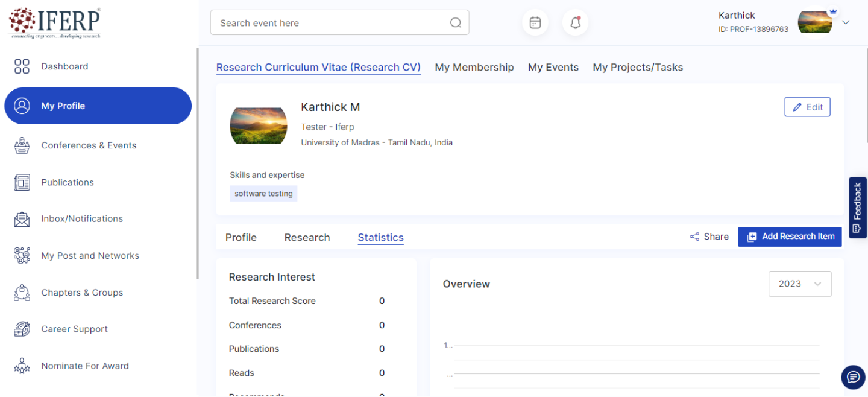Open the My Events tab

tap(553, 68)
